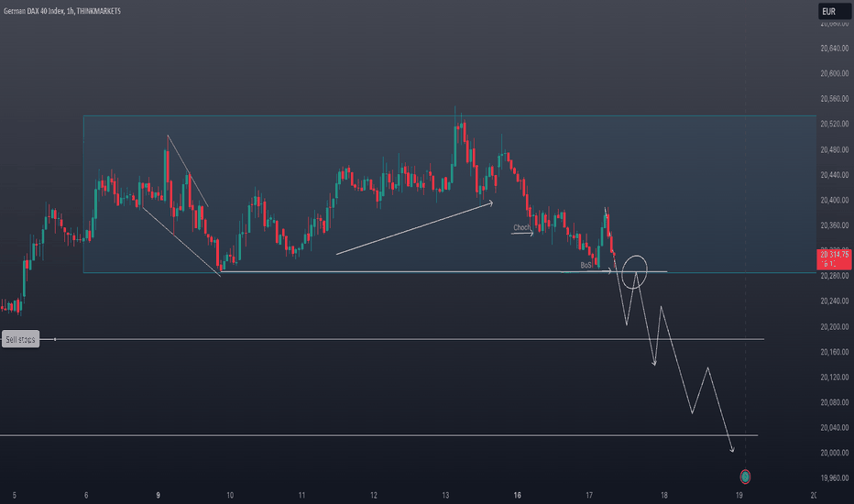Click the 20,160.00 price axis label
Screen dimensions: 854x504
click(835, 352)
